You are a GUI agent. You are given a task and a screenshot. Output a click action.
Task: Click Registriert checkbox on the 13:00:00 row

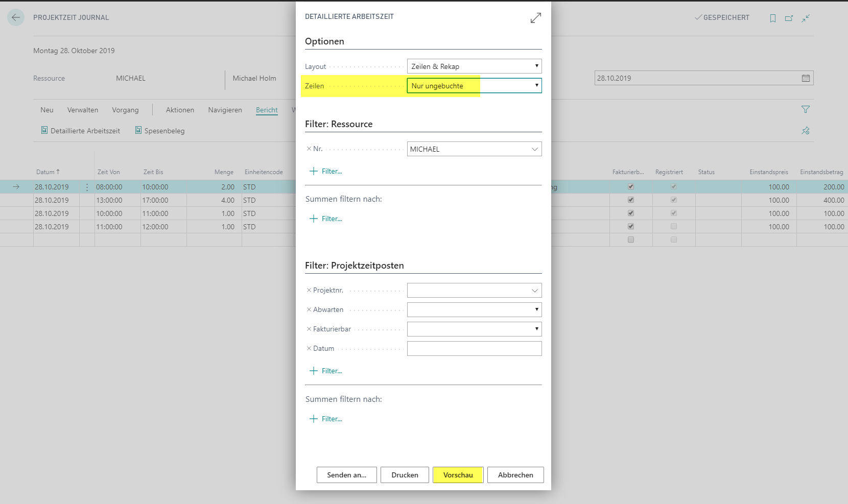point(674,200)
